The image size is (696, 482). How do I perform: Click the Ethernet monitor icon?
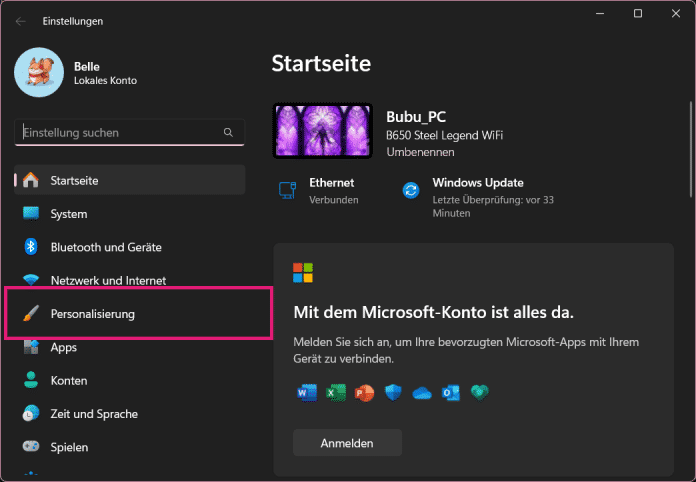[287, 190]
